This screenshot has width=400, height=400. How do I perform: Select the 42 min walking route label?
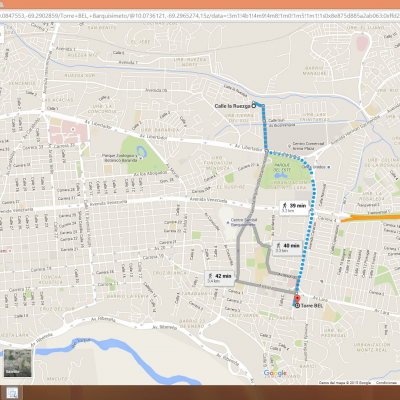tap(219, 278)
